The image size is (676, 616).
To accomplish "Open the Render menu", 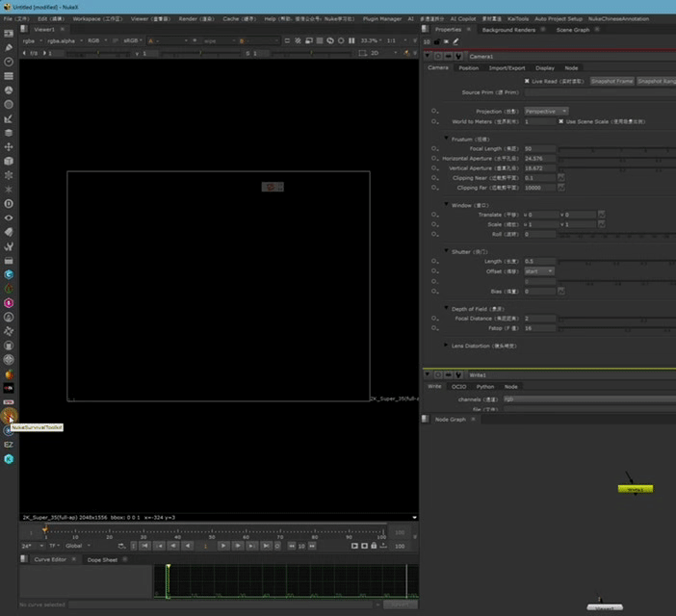I will click(196, 19).
